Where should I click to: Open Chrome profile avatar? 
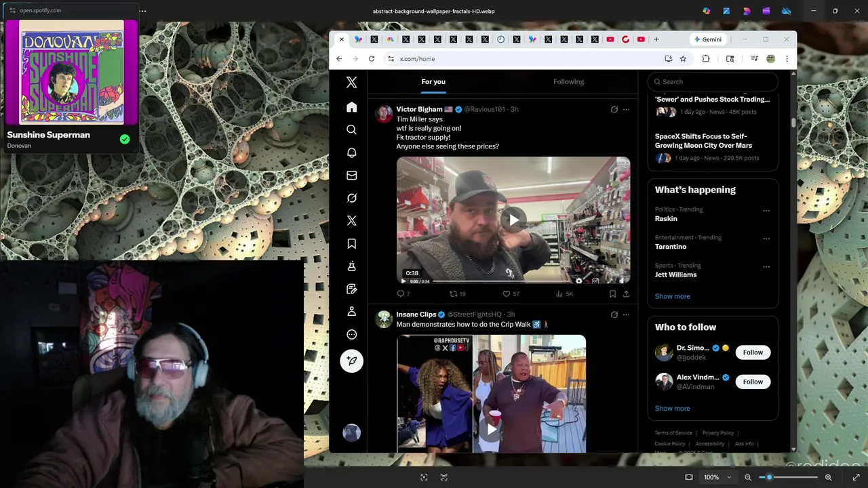[x=770, y=59]
